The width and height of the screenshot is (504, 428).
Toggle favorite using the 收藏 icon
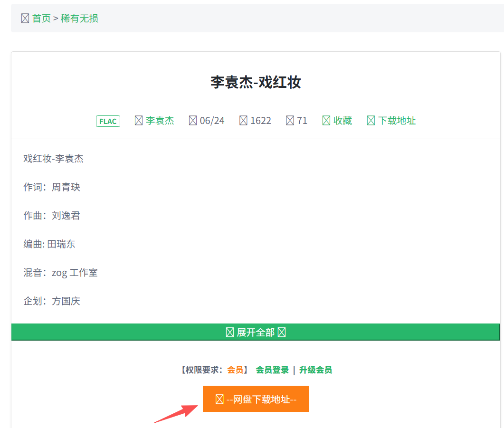click(x=326, y=121)
